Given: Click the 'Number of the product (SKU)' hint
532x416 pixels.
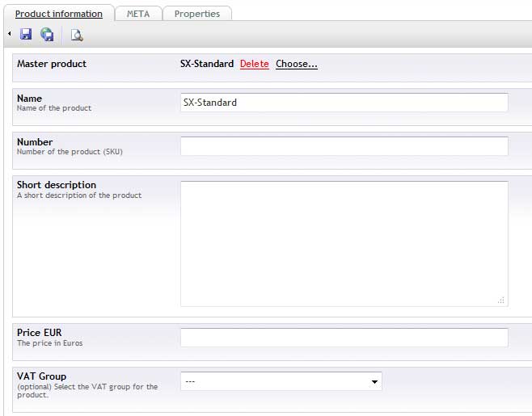Looking at the screenshot, I should (70, 152).
